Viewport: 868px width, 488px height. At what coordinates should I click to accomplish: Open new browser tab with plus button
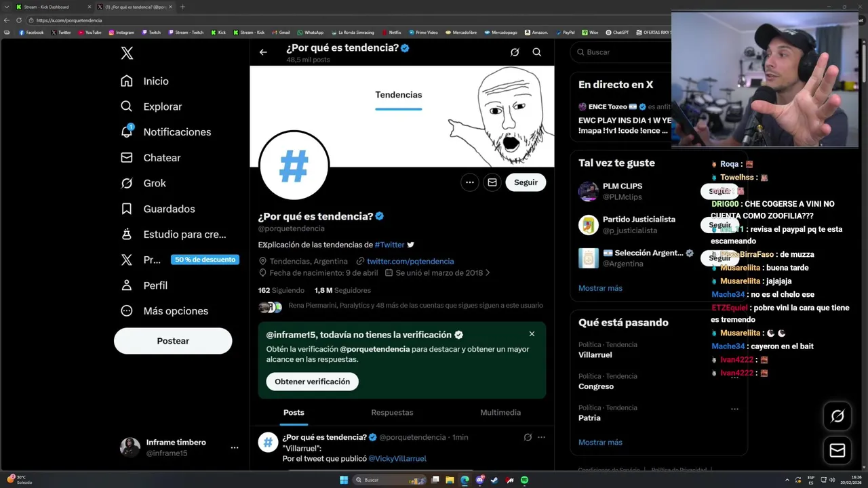click(x=182, y=7)
